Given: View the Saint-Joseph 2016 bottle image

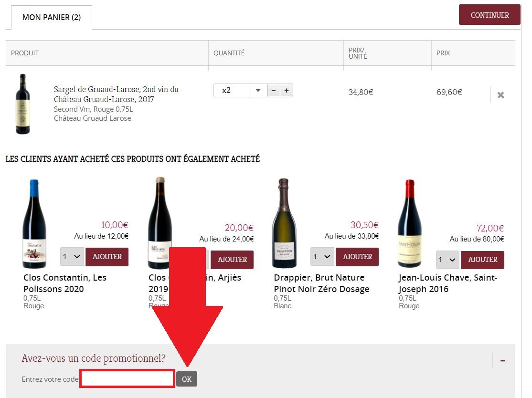Looking at the screenshot, I should pyautogui.click(x=410, y=223).
